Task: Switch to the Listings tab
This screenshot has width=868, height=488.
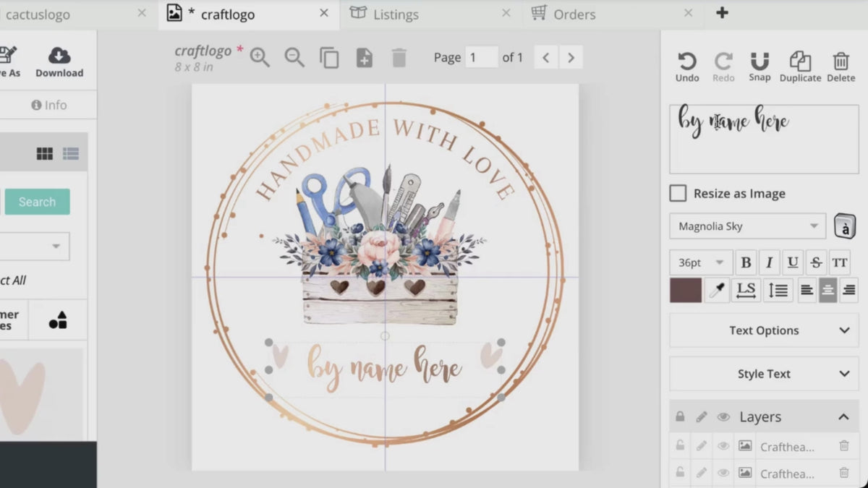Action: (395, 14)
